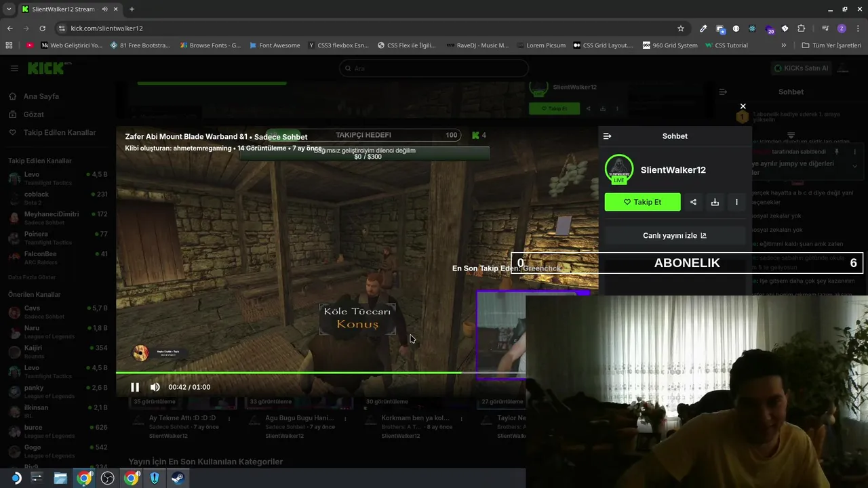Open Lorem Picsum bookmark
This screenshot has height=488, width=868.
pos(540,45)
